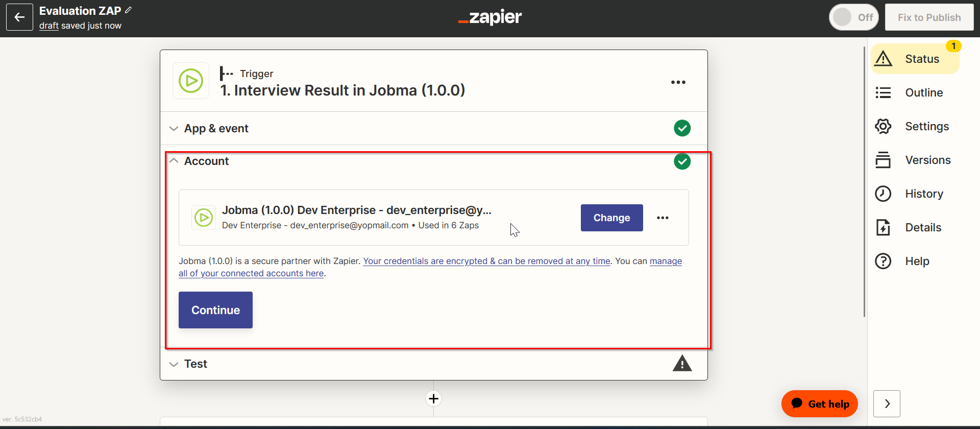Click the Details file icon
980x429 pixels.
883,227
